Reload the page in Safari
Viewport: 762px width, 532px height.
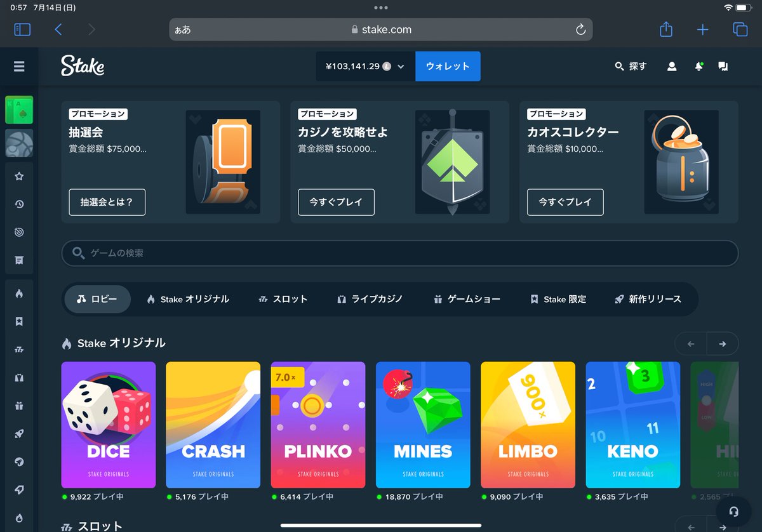click(x=580, y=30)
